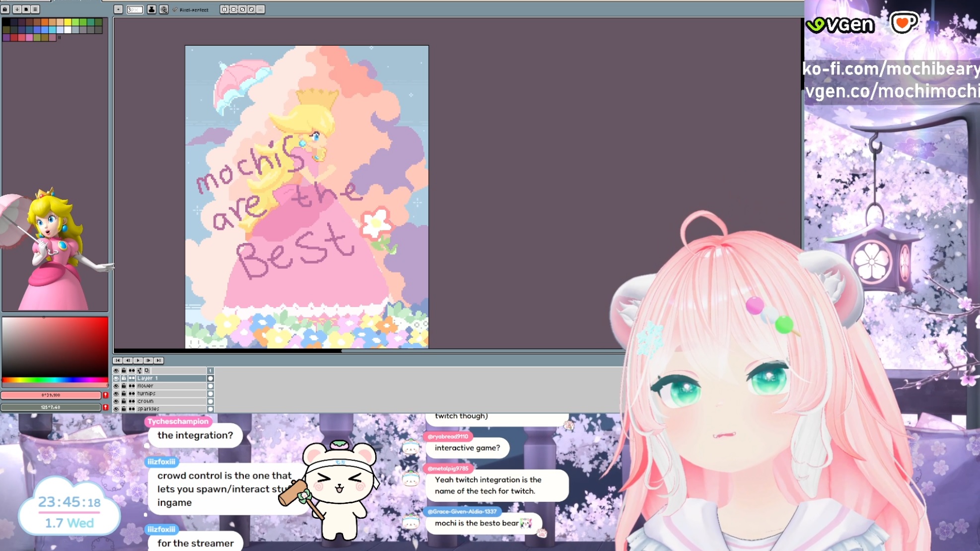Click the palette lock icon
Image resolution: width=980 pixels, height=551 pixels.
click(5, 9)
